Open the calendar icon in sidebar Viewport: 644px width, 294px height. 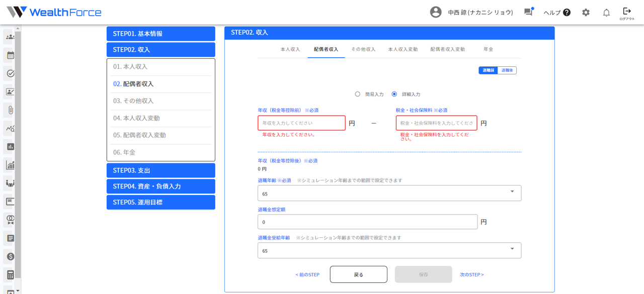[10, 55]
